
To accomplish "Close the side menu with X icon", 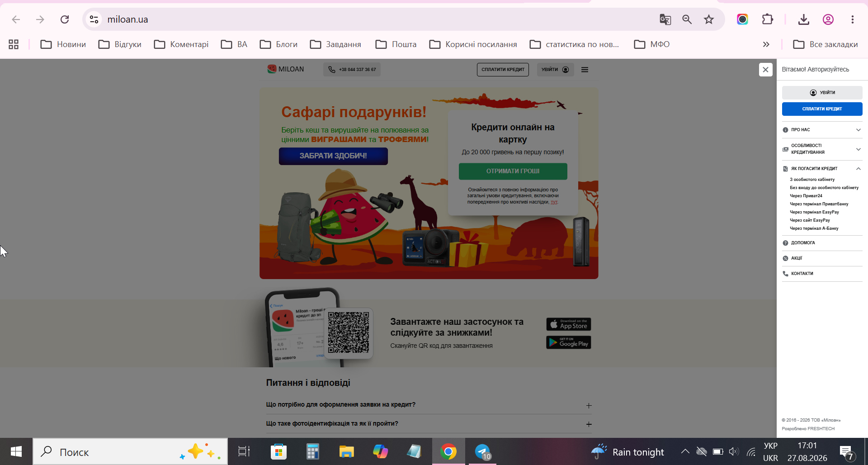I will click(765, 70).
